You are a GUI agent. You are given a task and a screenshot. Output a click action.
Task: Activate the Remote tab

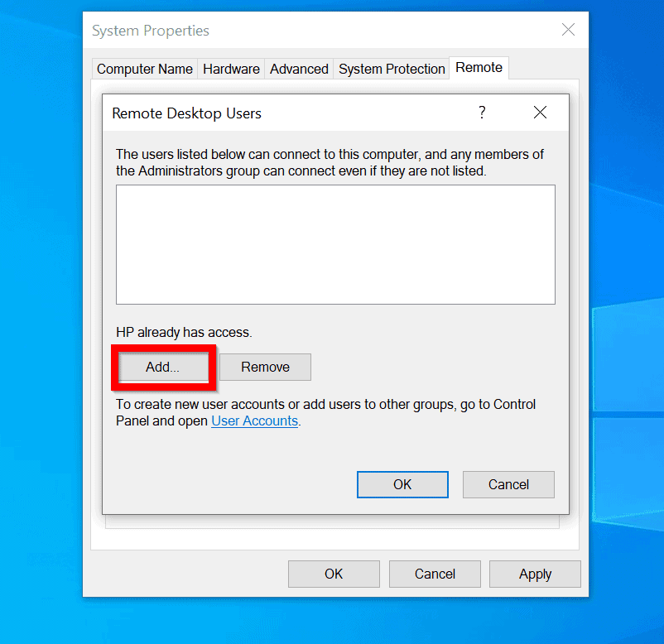point(479,69)
